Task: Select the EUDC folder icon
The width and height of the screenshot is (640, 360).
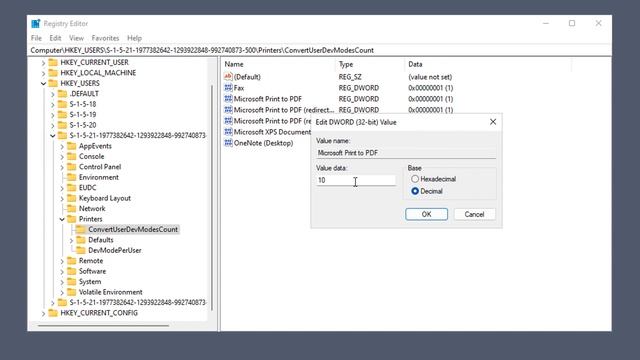Action: pos(71,188)
